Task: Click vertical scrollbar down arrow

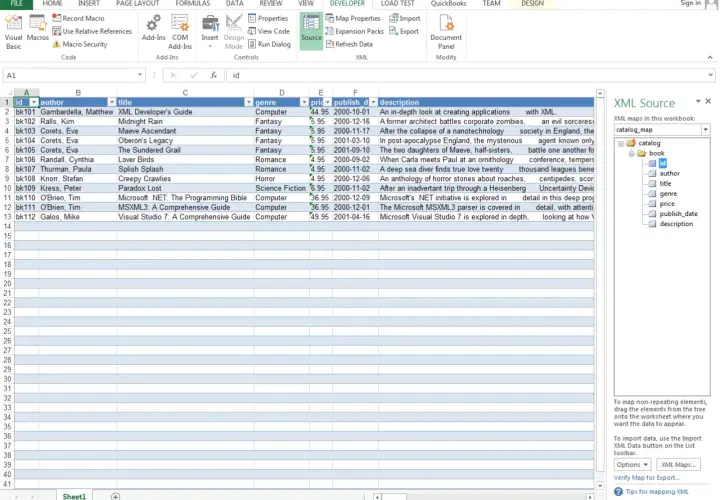Action: click(600, 486)
